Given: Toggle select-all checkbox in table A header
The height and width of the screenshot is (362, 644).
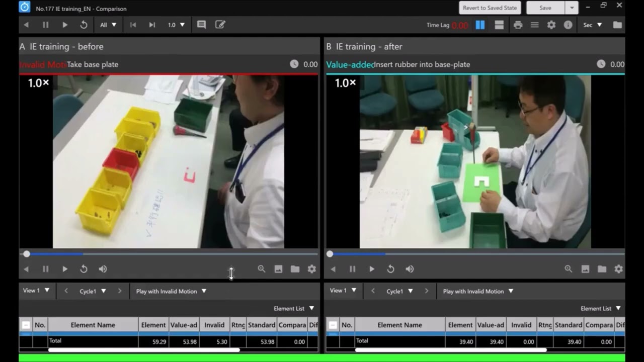Looking at the screenshot, I should click(26, 325).
